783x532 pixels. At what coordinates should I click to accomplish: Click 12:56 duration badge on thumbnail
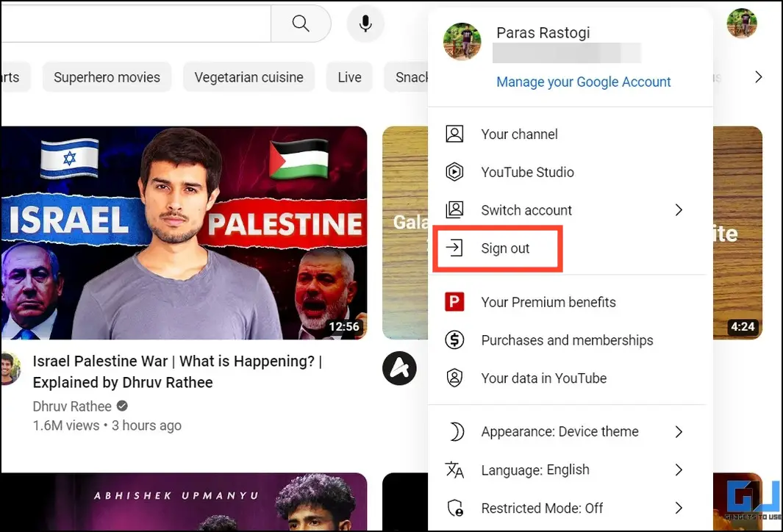click(344, 327)
